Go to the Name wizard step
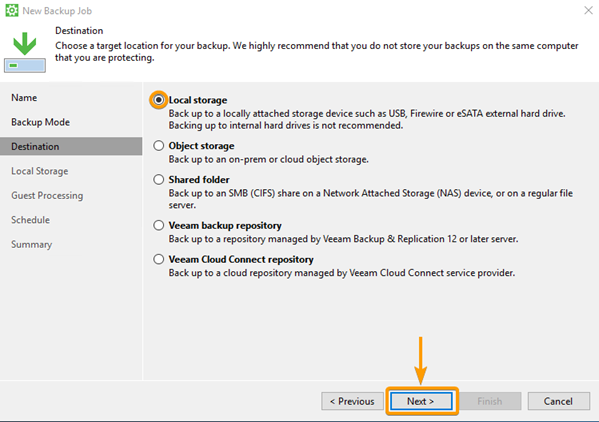This screenshot has width=599, height=422. point(24,98)
